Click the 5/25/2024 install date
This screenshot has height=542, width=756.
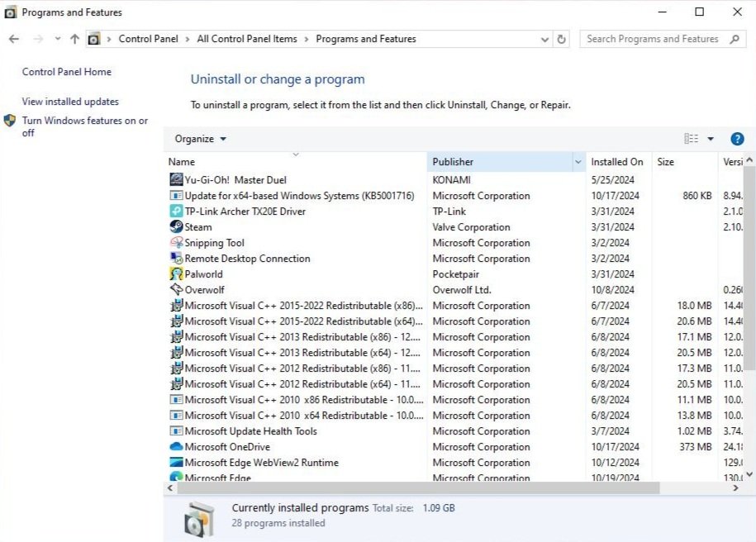(612, 180)
